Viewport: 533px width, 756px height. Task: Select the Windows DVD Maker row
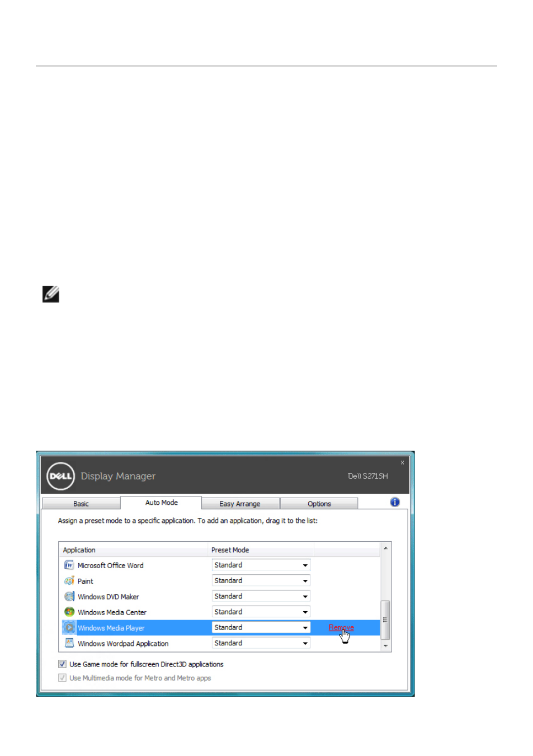219,597
